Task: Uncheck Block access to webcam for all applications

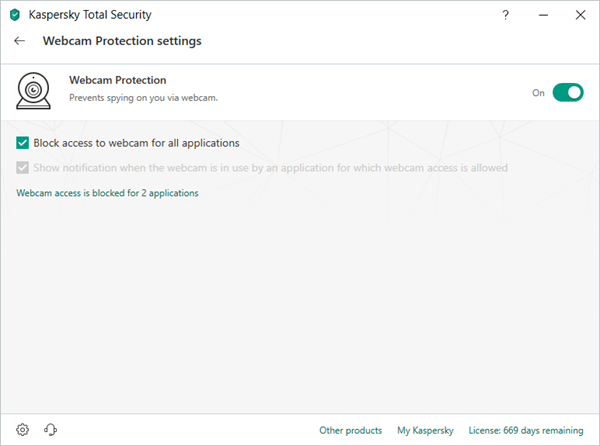Action: pyautogui.click(x=23, y=143)
